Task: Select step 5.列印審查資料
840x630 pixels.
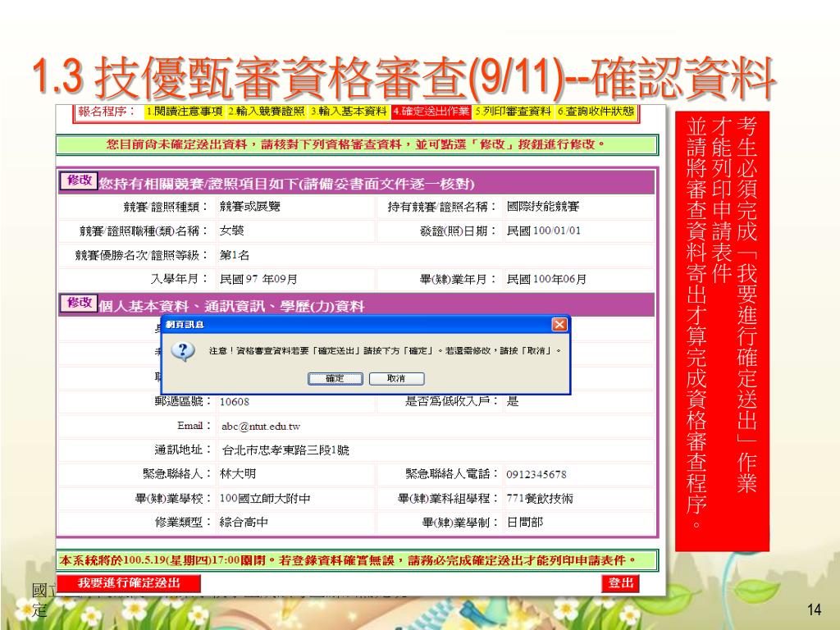Action: point(513,112)
